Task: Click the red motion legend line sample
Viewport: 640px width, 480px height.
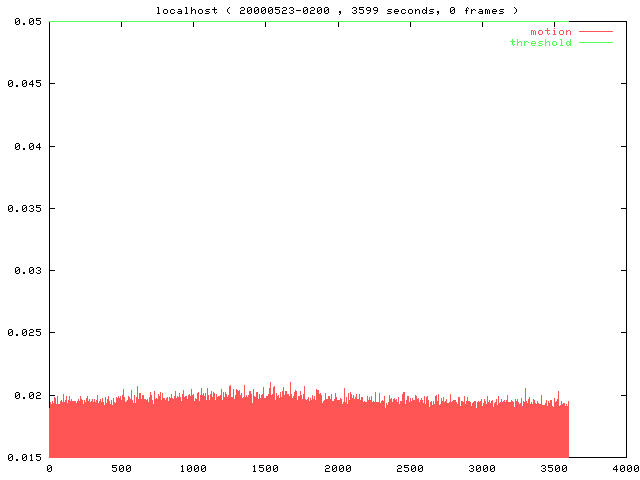Action: coord(596,32)
